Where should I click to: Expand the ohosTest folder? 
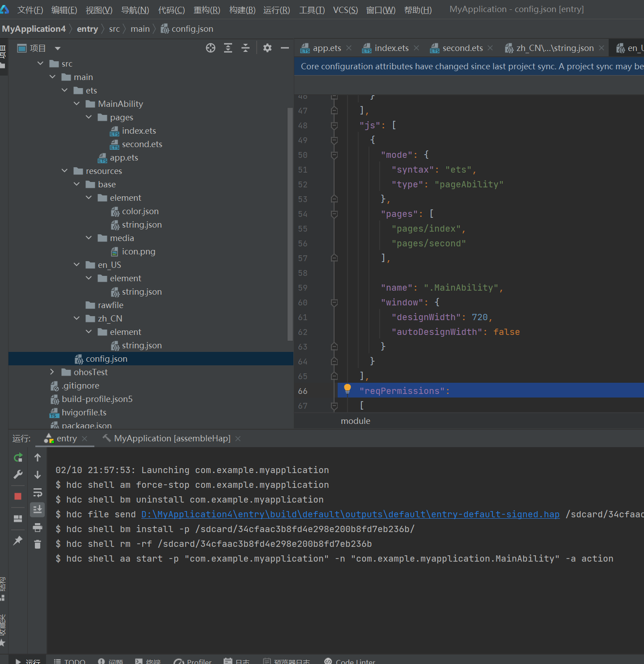pyautogui.click(x=52, y=372)
